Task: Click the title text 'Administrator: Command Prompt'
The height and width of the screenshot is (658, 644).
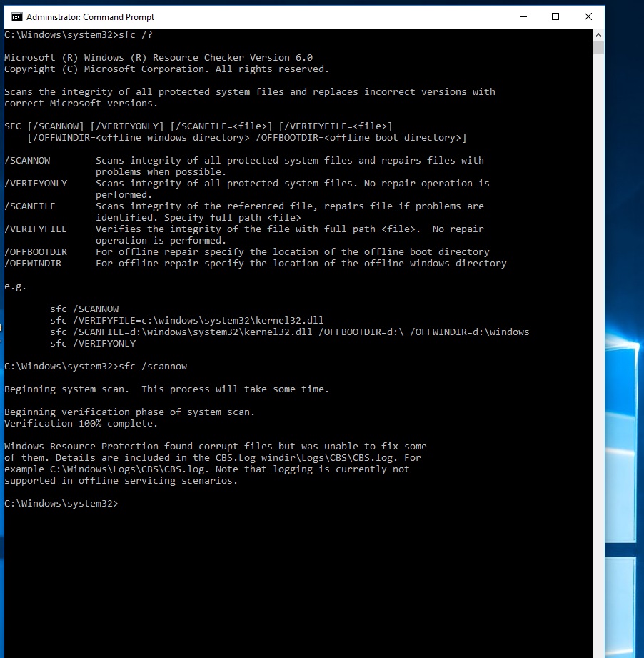Action: (90, 17)
